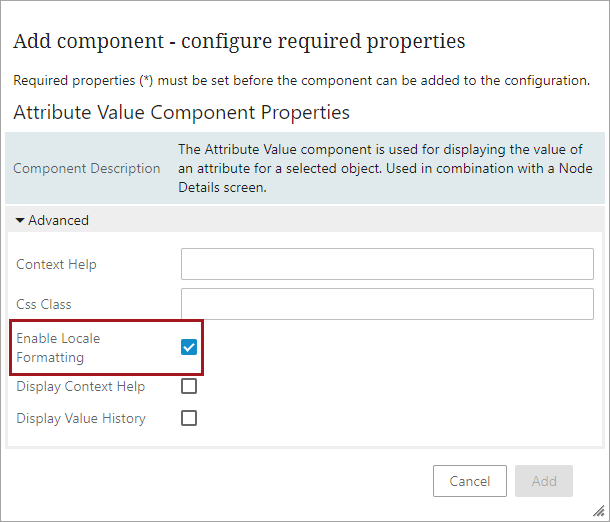The image size is (610, 522).
Task: Click the dialog resize grip icon
Action: point(598,511)
